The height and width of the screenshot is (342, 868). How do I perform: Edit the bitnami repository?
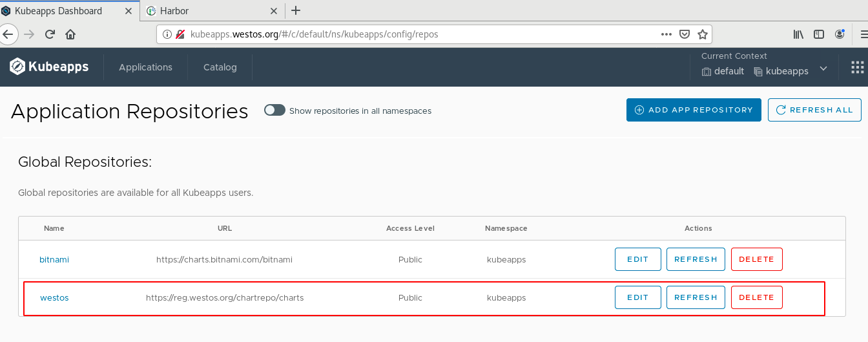click(x=637, y=259)
